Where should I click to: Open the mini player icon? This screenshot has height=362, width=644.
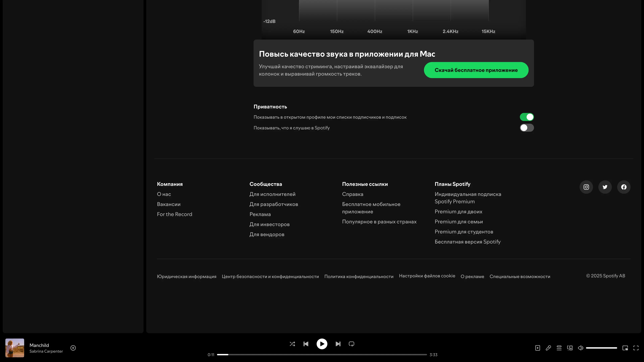pos(625,348)
